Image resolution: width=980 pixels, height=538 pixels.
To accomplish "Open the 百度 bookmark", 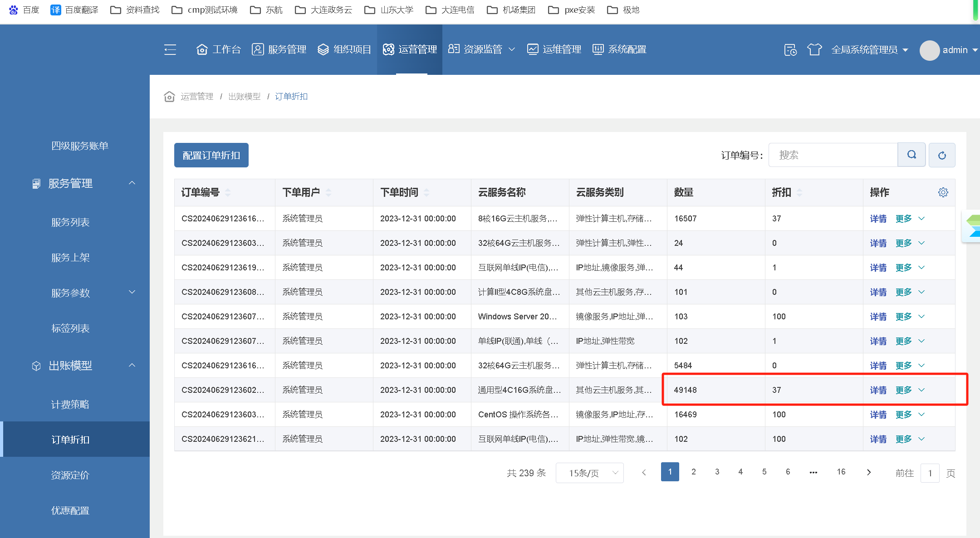I will (x=24, y=10).
